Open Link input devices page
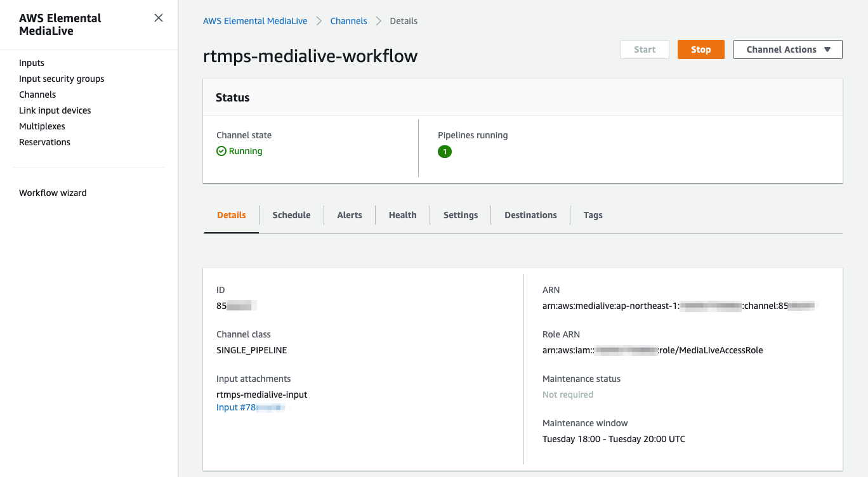 click(55, 110)
